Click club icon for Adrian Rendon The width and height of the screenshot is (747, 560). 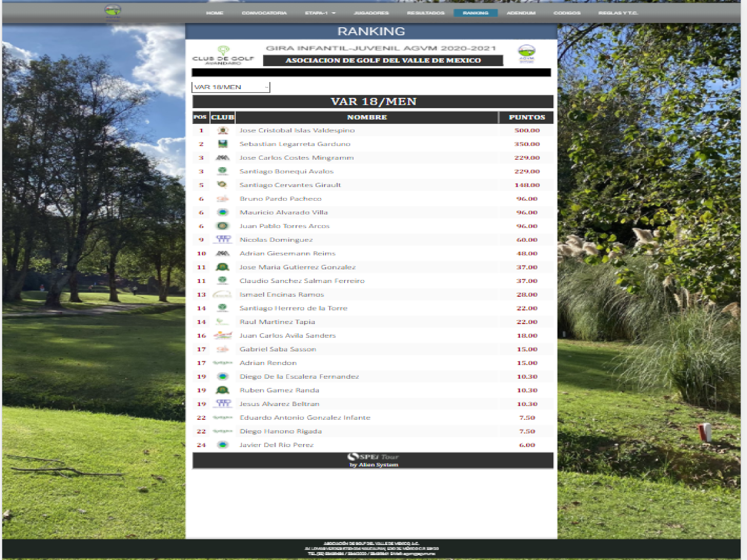[x=223, y=363]
